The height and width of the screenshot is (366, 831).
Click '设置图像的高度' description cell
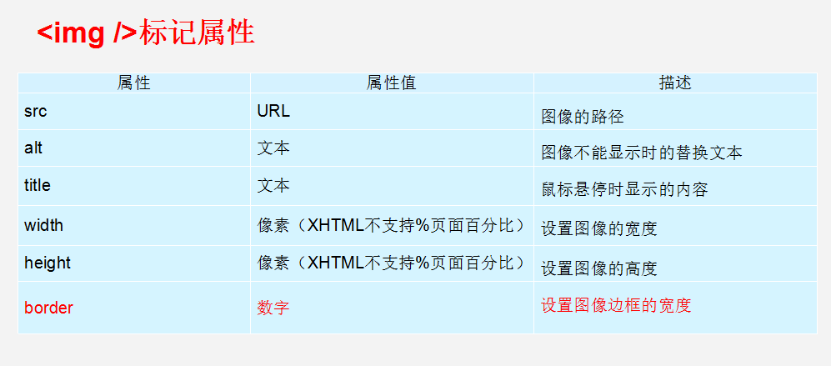(x=675, y=263)
